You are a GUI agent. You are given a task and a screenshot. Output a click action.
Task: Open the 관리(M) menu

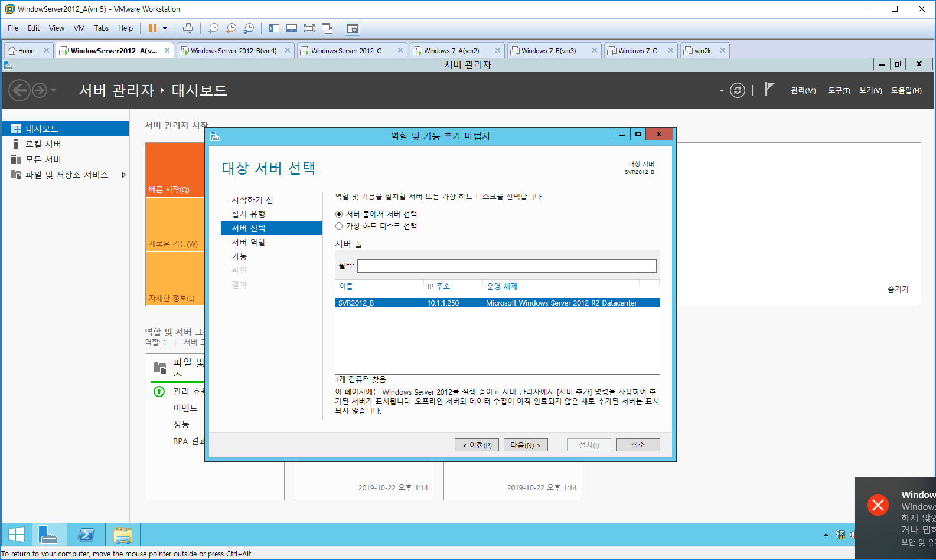(803, 90)
